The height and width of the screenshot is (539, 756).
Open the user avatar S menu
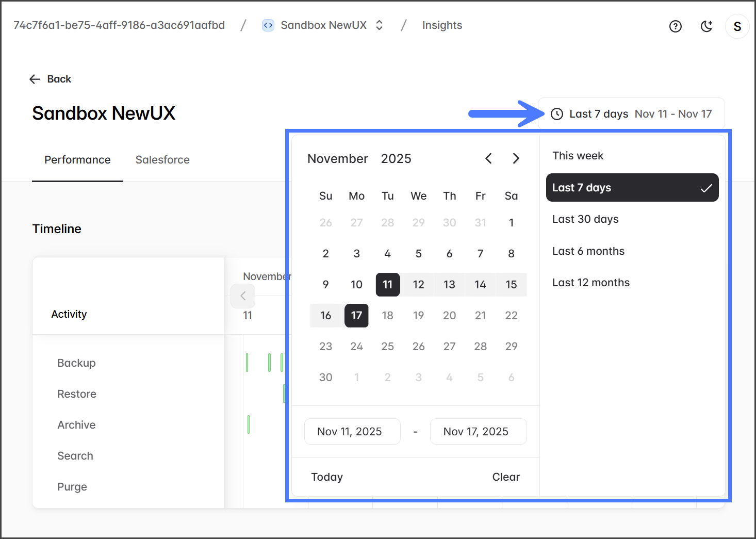point(737,26)
